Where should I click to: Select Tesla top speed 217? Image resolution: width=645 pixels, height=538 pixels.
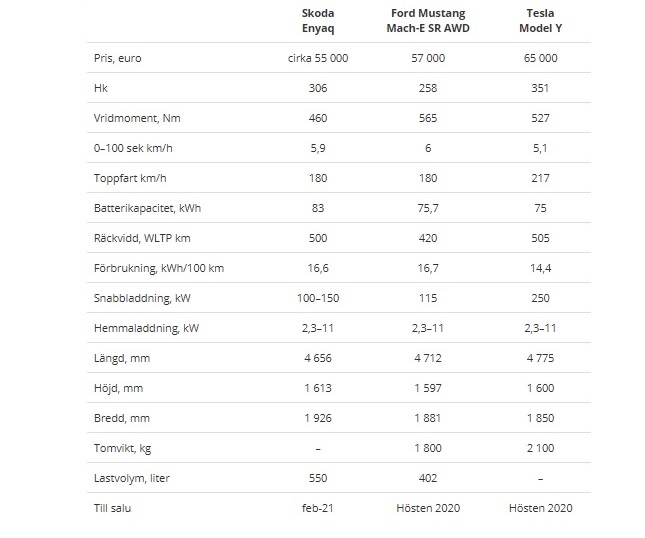click(x=540, y=178)
